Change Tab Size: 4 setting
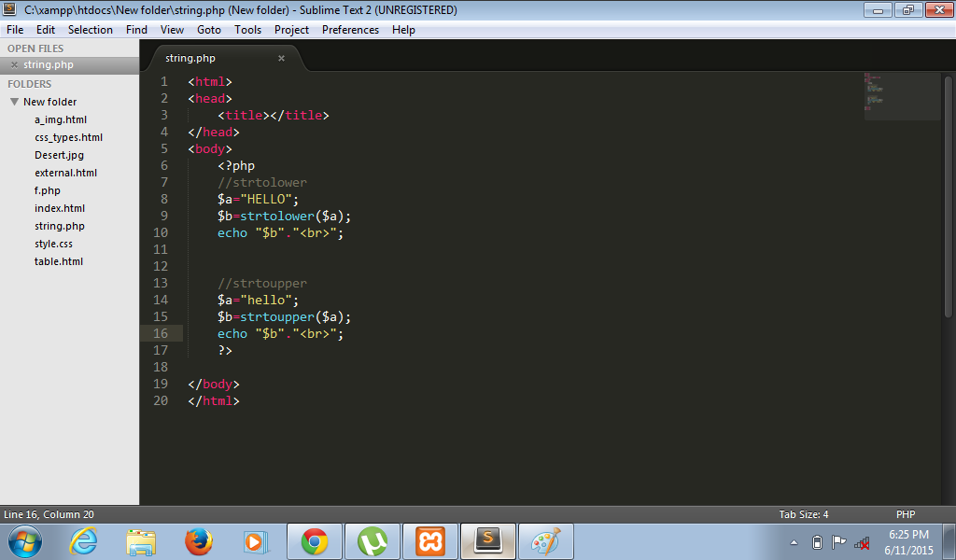 pos(804,514)
